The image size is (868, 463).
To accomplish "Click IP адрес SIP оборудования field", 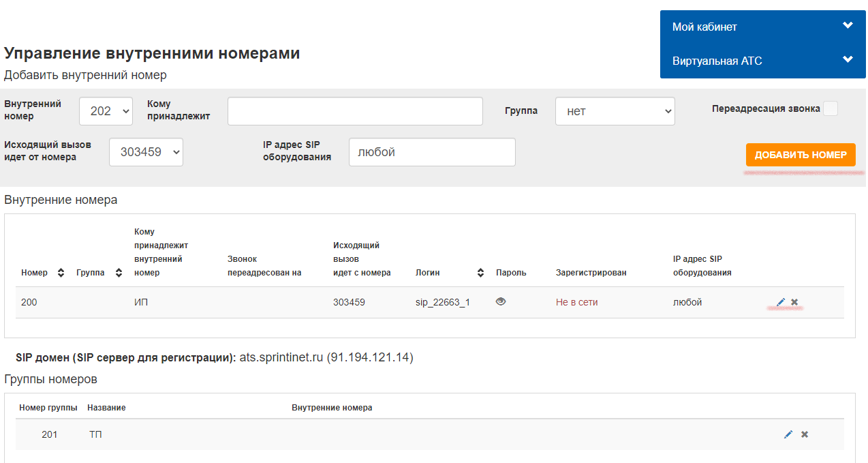I will (x=432, y=152).
